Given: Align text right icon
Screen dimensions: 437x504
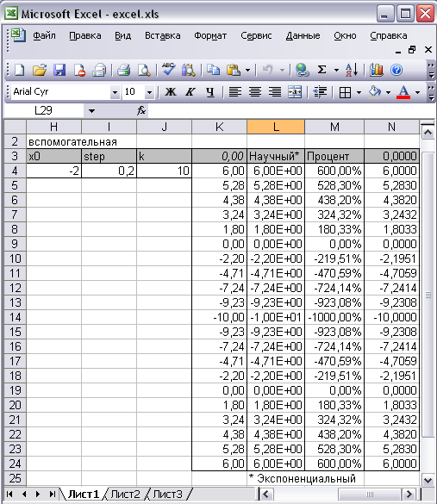Looking at the screenshot, I should point(275,92).
